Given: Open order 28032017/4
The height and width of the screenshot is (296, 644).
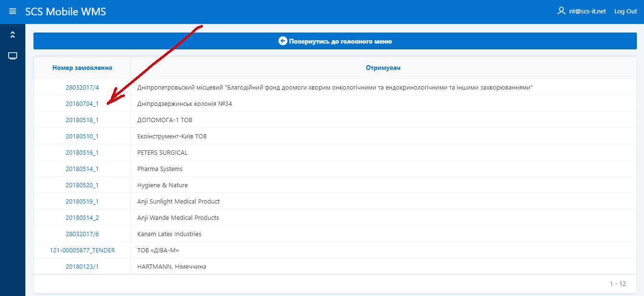Looking at the screenshot, I should 82,88.
